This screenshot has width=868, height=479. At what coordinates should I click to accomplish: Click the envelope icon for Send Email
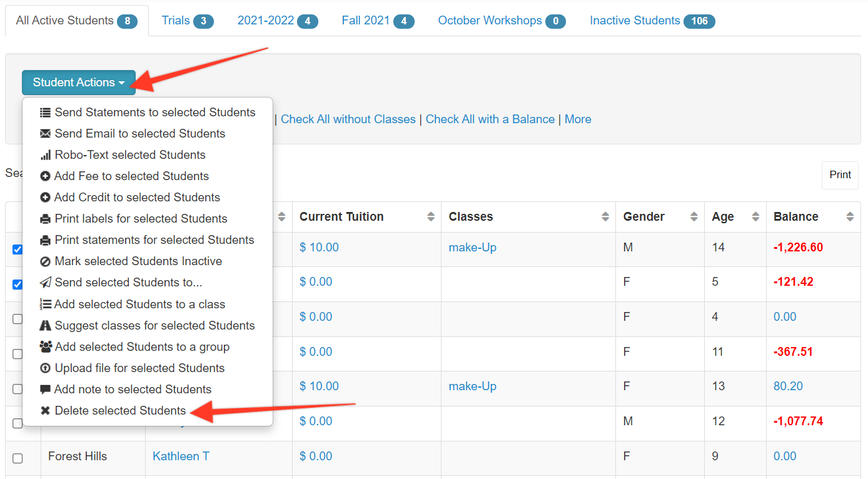pos(45,134)
